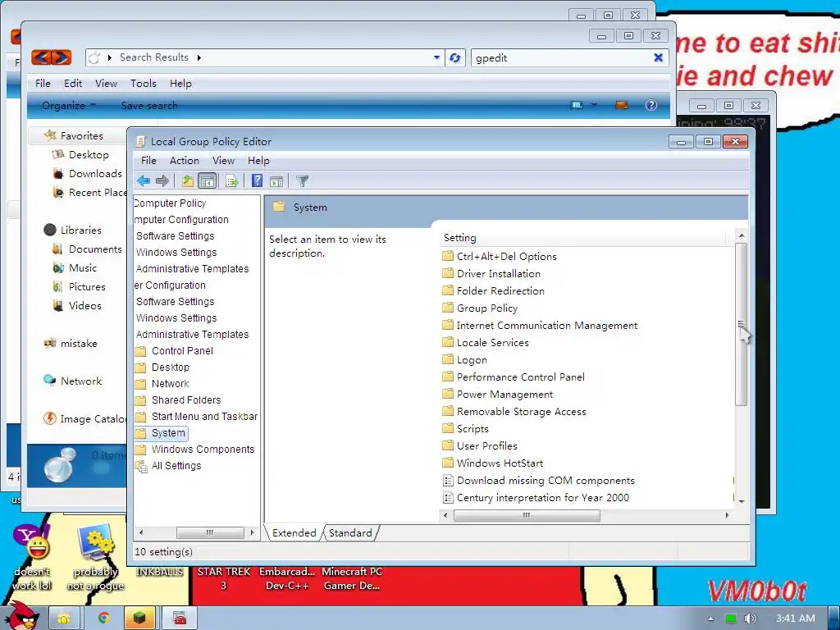Open the View menu in Group Policy Editor
Screen dimensions: 840x630
click(x=223, y=160)
